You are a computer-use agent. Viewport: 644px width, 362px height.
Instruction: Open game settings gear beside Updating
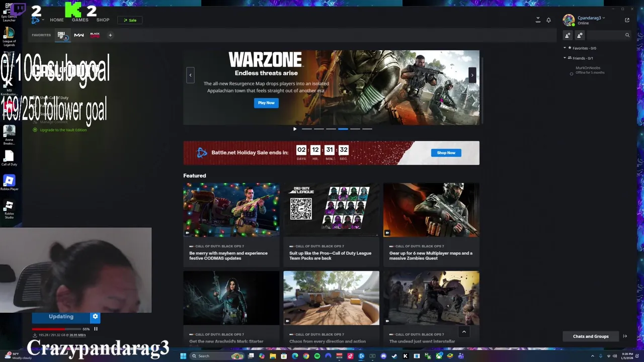[95, 316]
